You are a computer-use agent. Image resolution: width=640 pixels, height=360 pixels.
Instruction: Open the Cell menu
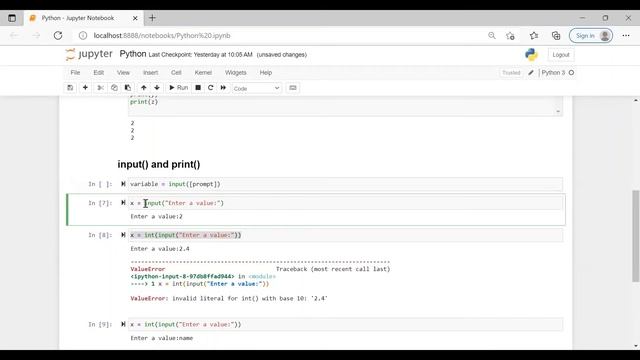click(176, 73)
